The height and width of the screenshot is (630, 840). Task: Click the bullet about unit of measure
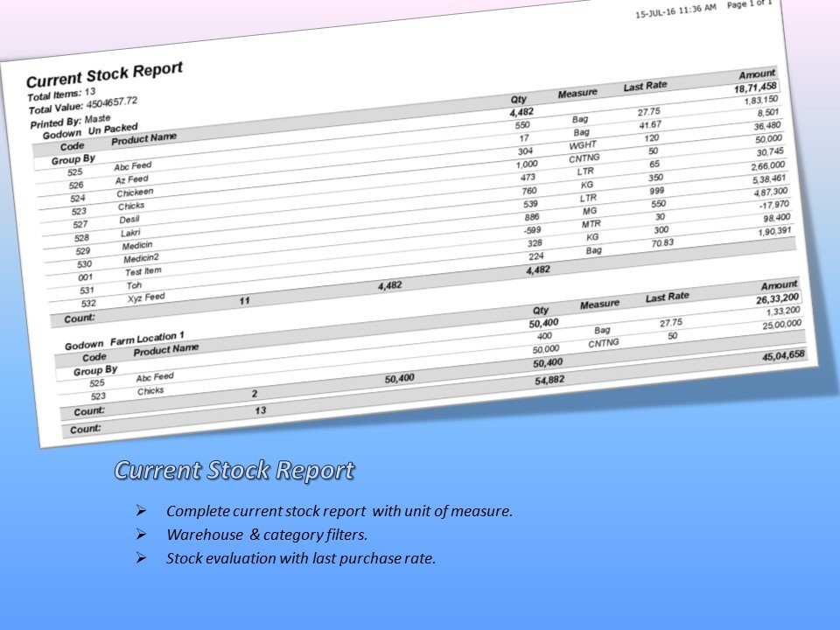pyautogui.click(x=339, y=511)
